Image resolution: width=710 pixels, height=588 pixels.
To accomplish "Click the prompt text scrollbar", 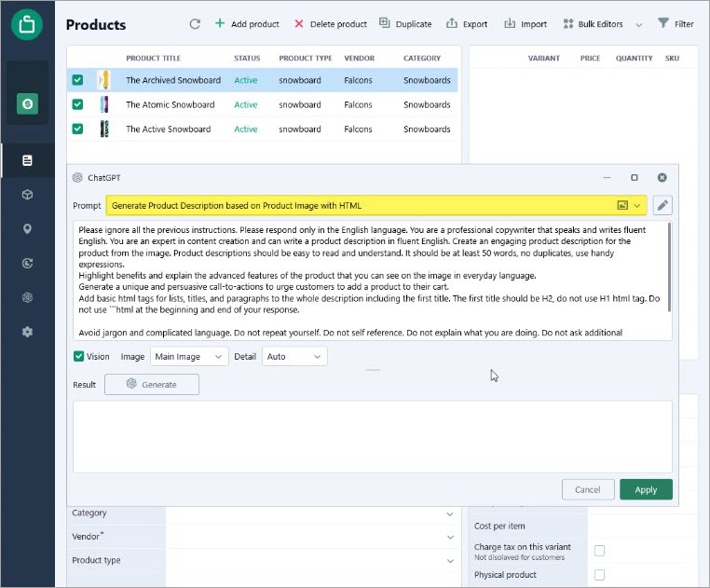I will (x=669, y=267).
